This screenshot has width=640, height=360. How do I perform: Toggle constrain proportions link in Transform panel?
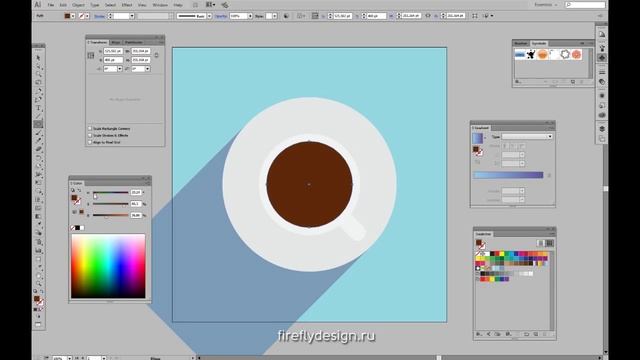[x=156, y=55]
